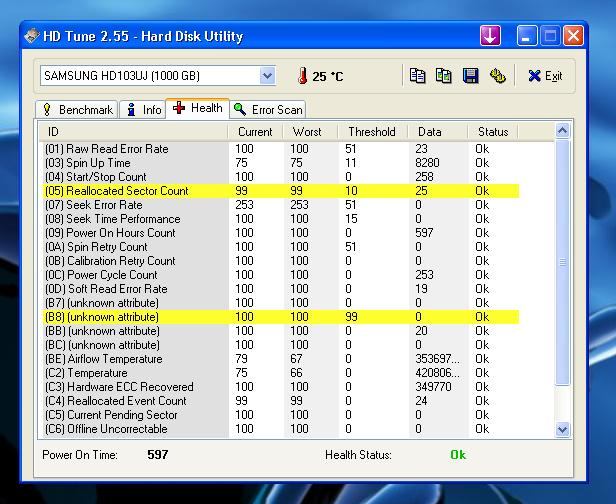Select the Power Cycle Count row
The image size is (616, 504).
click(x=281, y=275)
